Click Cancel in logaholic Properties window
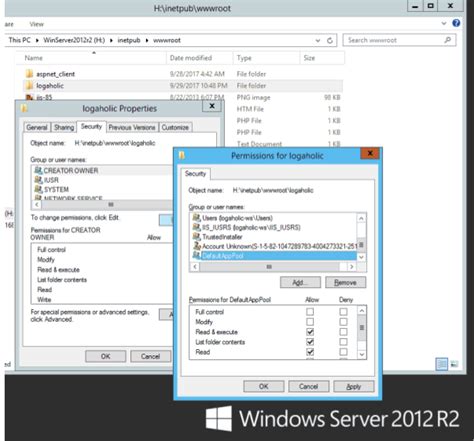 pyautogui.click(x=150, y=356)
